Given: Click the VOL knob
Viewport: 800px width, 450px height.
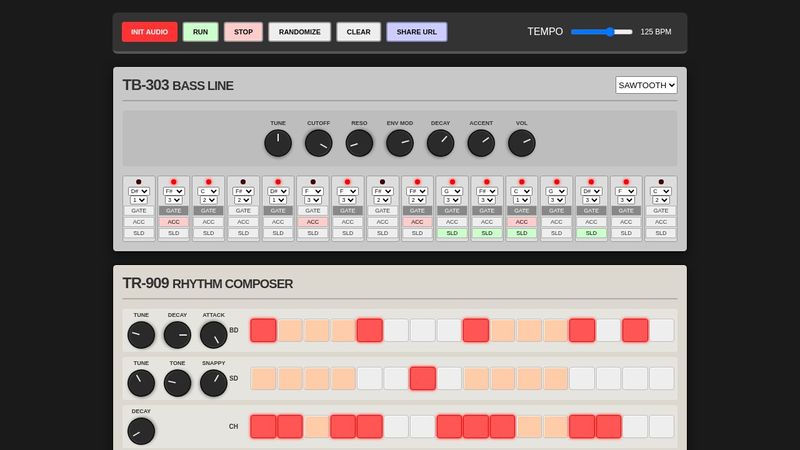Looking at the screenshot, I should (x=521, y=143).
